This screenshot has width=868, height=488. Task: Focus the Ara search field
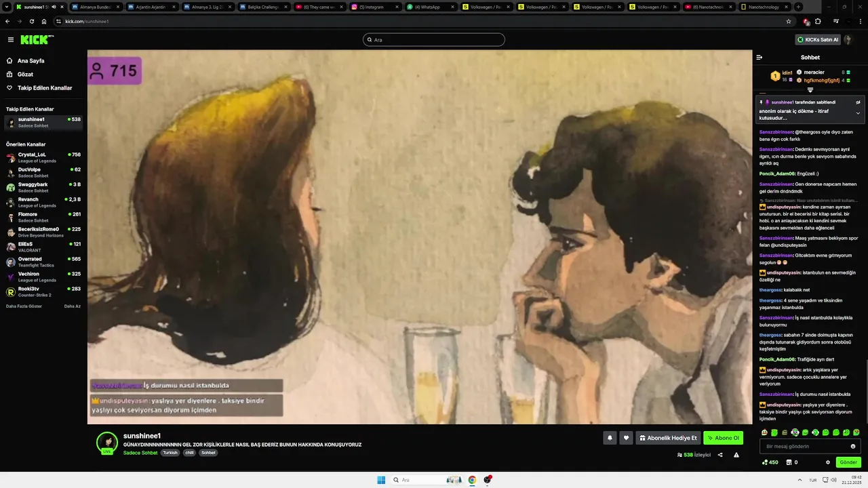434,39
